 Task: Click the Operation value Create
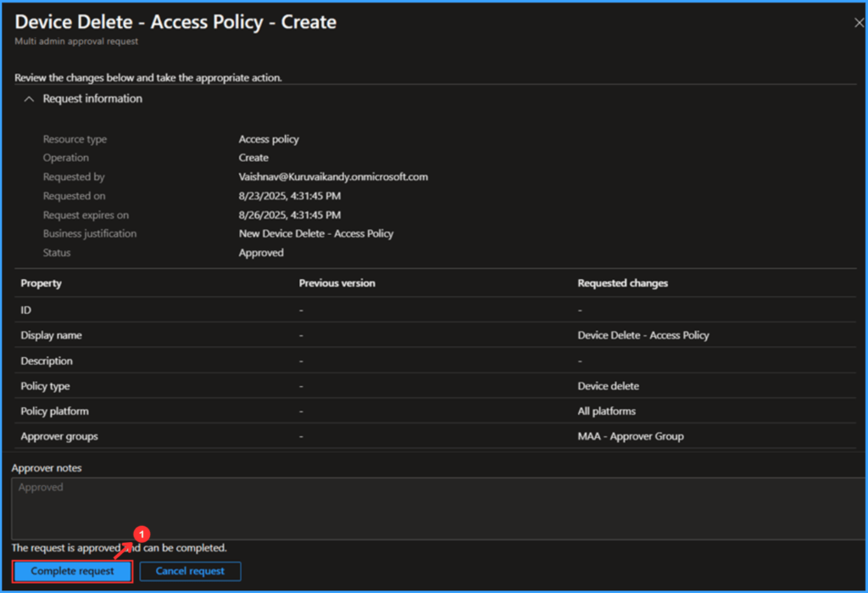pos(253,158)
